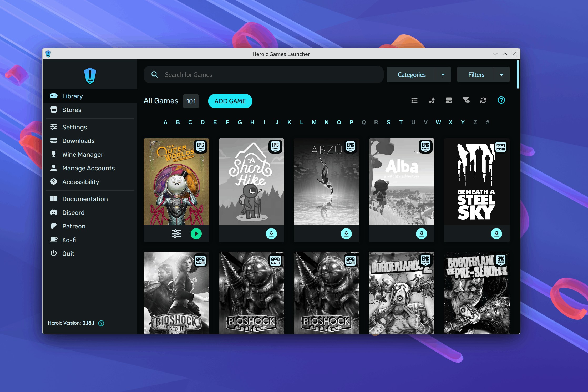The width and height of the screenshot is (588, 392).
Task: Open game settings for The Outer Worlds
Action: [x=176, y=233]
